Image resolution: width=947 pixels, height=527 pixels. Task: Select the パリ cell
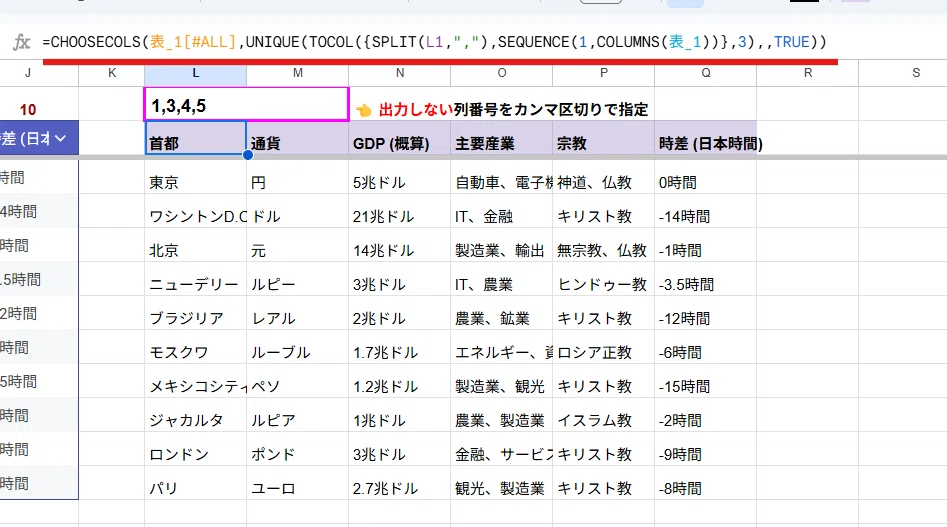point(196,482)
